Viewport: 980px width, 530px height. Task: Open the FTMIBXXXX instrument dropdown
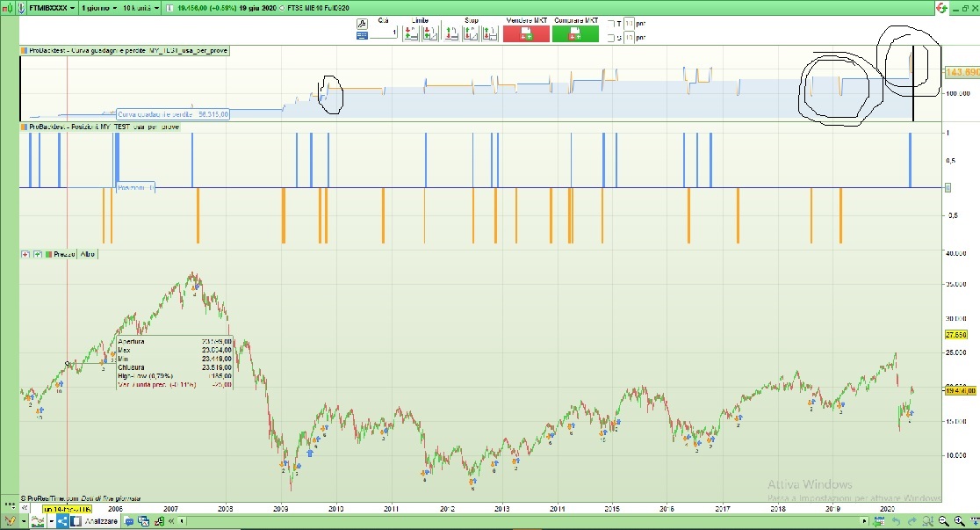(53, 8)
